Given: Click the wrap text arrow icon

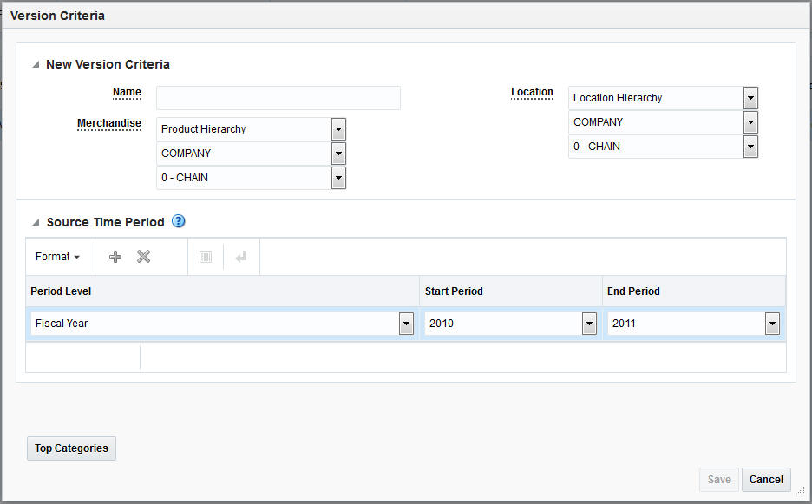Looking at the screenshot, I should coord(241,257).
